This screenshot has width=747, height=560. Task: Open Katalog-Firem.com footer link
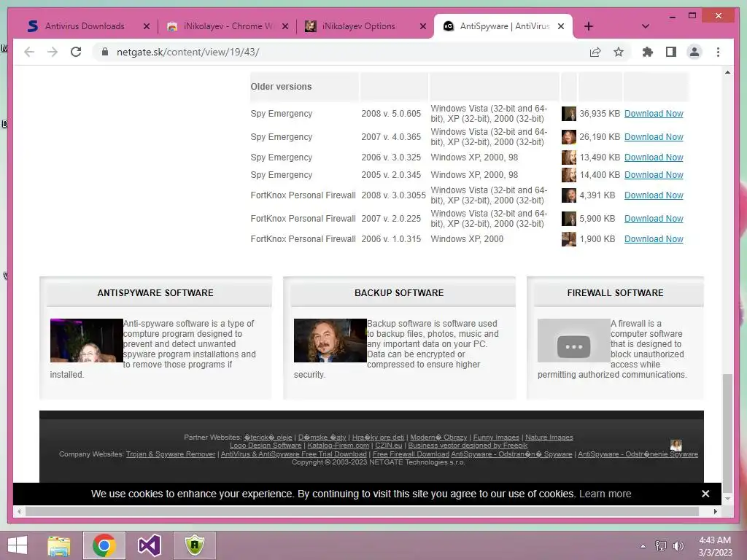pyautogui.click(x=338, y=446)
